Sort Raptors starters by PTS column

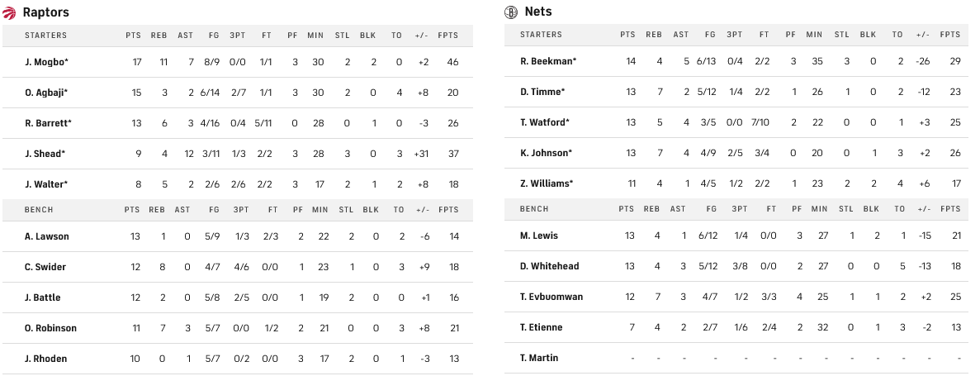(x=133, y=36)
